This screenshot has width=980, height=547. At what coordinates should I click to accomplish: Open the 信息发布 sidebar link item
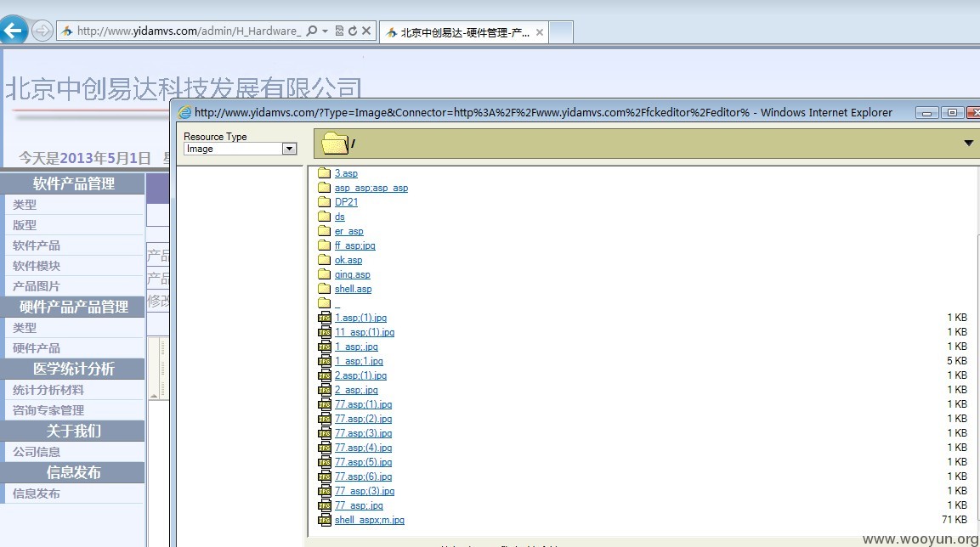[x=37, y=494]
